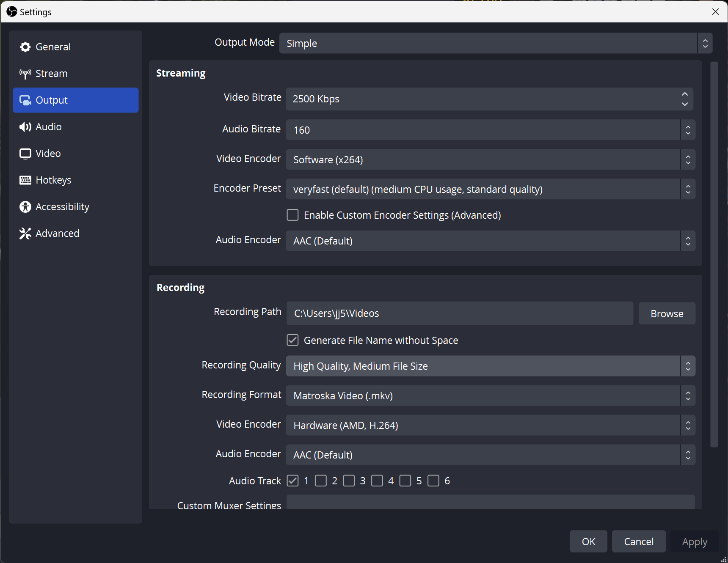Viewport: 728px width, 563px height.
Task: Open the Output Mode dropdown
Action: click(496, 43)
